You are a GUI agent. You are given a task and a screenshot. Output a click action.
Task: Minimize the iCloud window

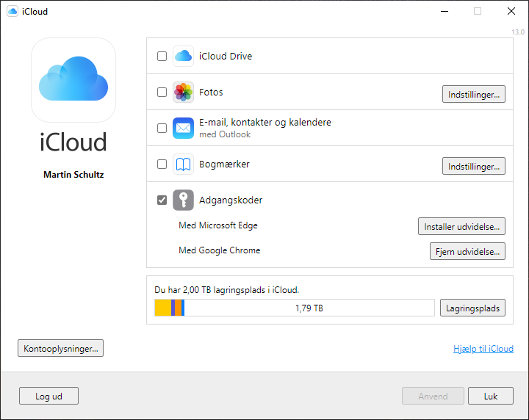(445, 12)
